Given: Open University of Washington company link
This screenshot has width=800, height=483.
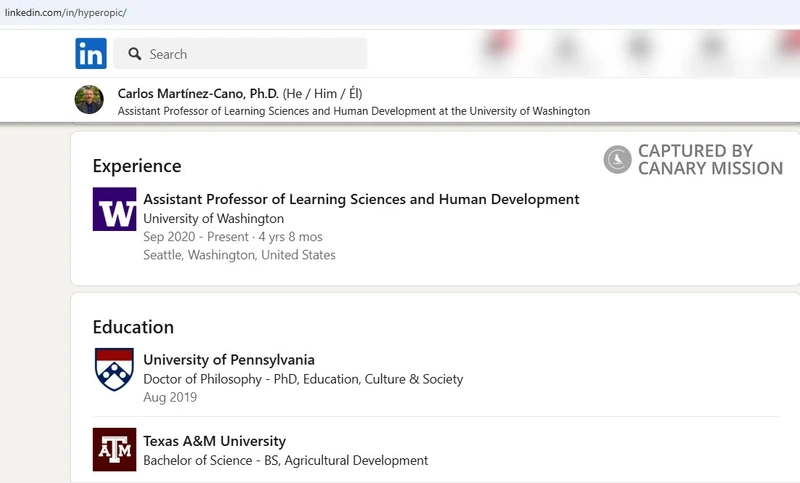Looking at the screenshot, I should pyautogui.click(x=213, y=218).
